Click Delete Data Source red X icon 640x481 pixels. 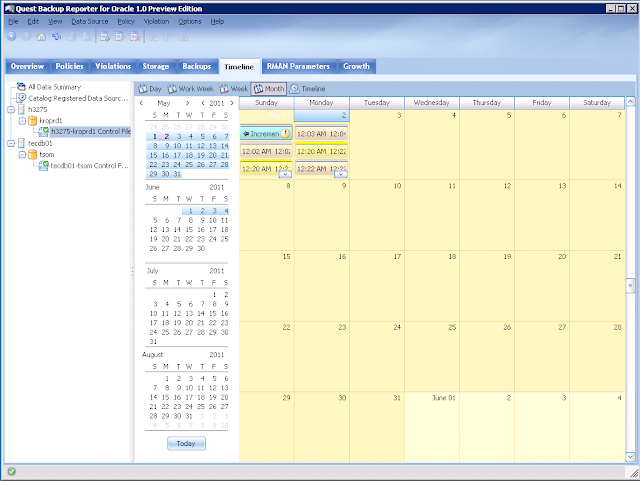(x=135, y=37)
